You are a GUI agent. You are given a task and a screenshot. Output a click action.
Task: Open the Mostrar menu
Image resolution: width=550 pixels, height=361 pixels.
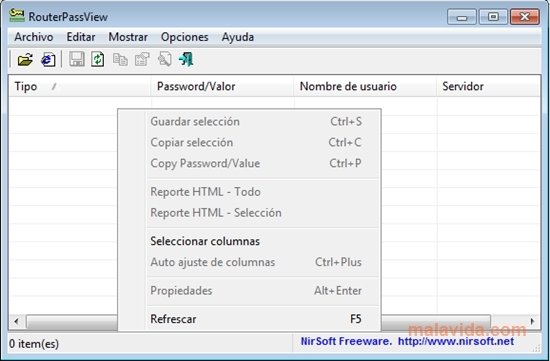coord(128,37)
